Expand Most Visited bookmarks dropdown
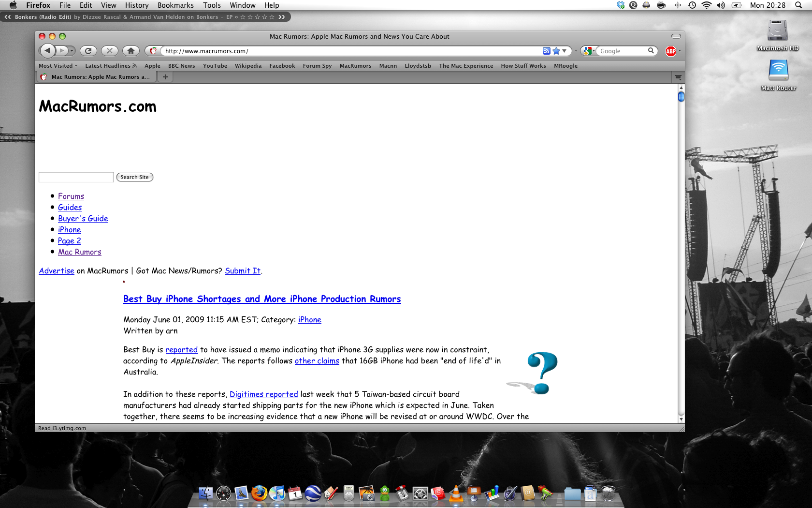 pos(58,66)
